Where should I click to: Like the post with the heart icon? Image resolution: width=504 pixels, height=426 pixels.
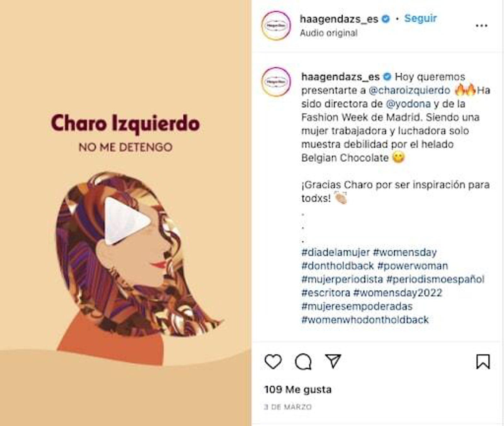(x=273, y=361)
